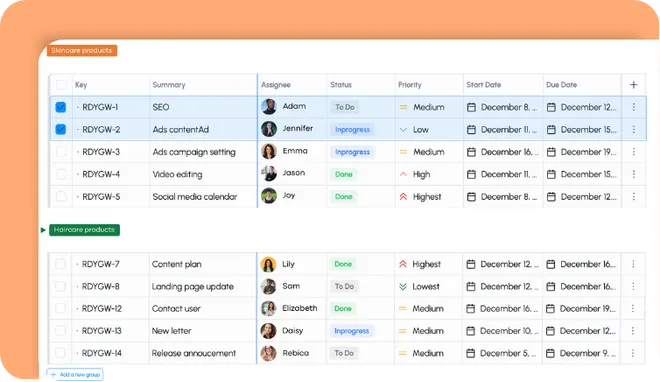The image size is (660, 382).
Task: Click the Start Date column header
Action: pyautogui.click(x=484, y=85)
